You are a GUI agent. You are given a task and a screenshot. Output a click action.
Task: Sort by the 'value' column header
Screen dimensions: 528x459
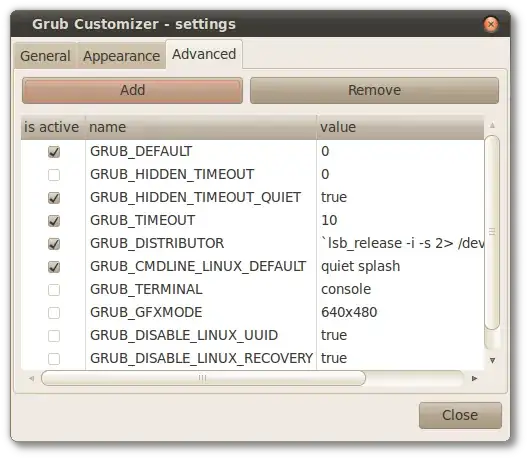point(400,127)
